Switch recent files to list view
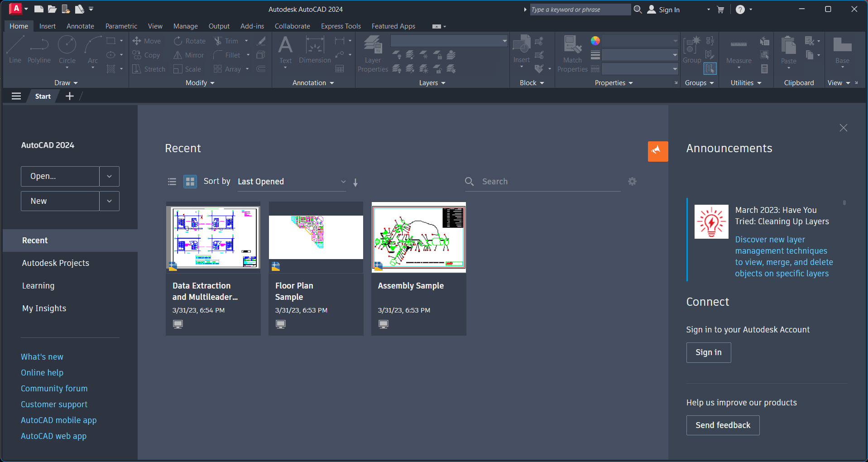Image resolution: width=868 pixels, height=462 pixels. [x=172, y=182]
